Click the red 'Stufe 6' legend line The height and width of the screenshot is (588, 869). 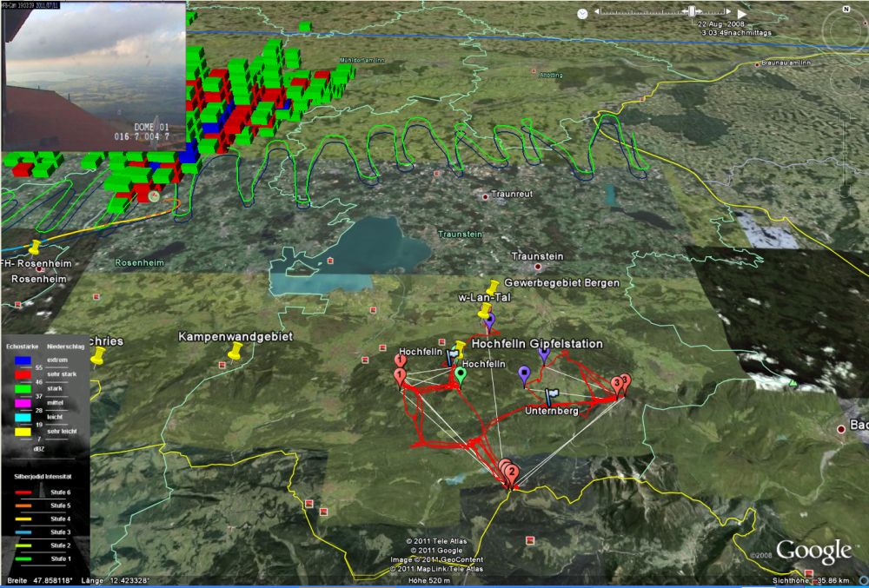coord(23,492)
